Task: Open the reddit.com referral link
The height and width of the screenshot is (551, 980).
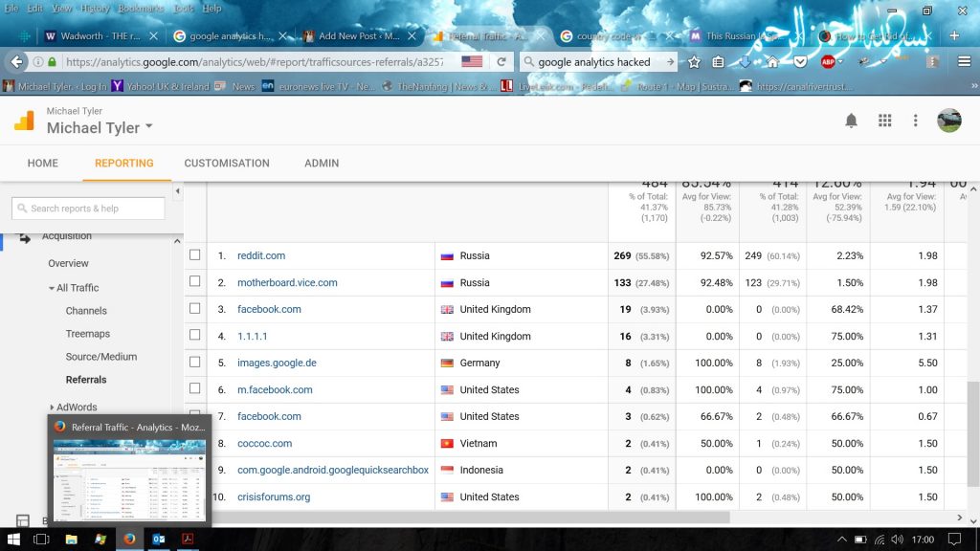Action: click(261, 255)
